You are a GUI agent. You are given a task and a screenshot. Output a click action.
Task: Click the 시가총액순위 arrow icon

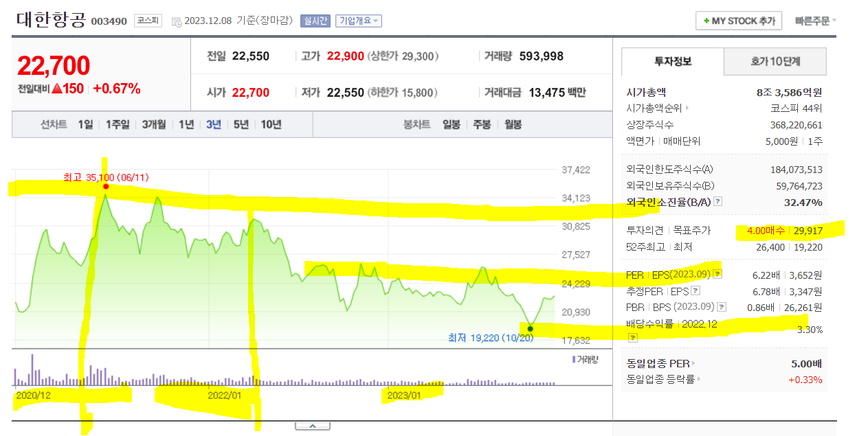[x=687, y=108]
